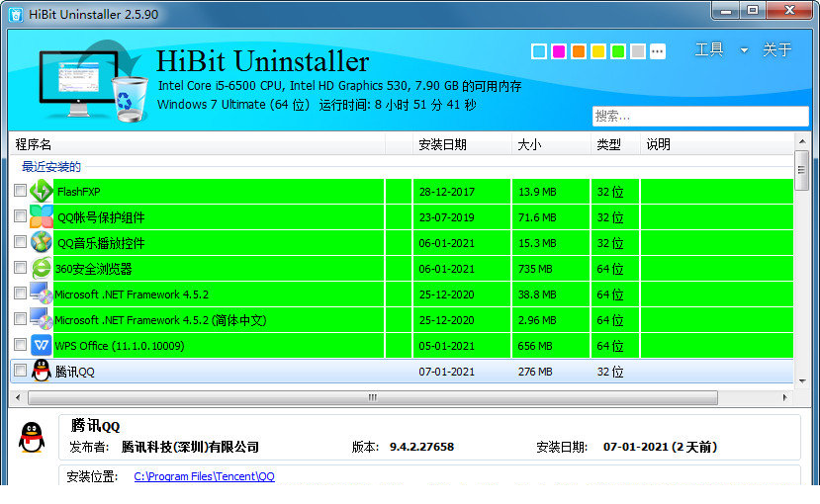
Task: Click horizontal scrollbar left arrow
Action: 19,397
